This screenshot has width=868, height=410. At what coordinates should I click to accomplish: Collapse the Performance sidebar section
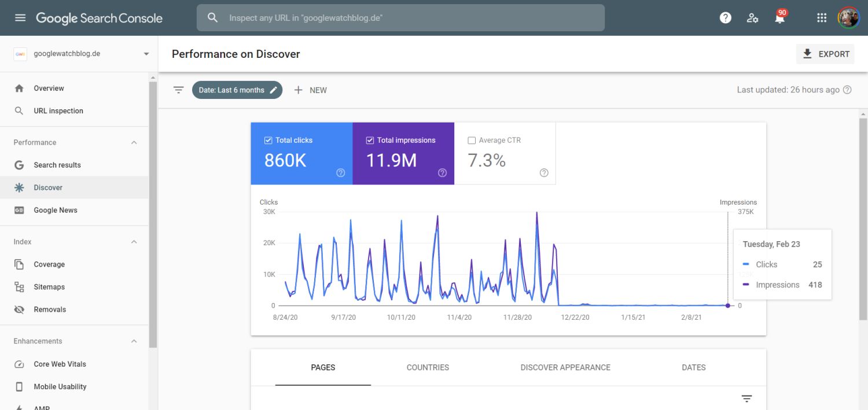coord(134,142)
